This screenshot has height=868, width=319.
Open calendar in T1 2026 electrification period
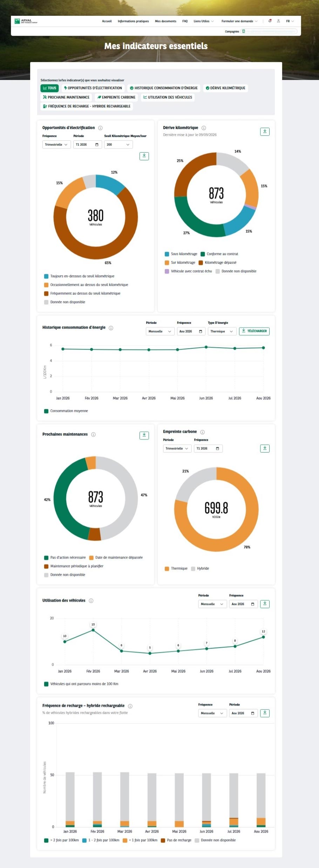[97, 144]
